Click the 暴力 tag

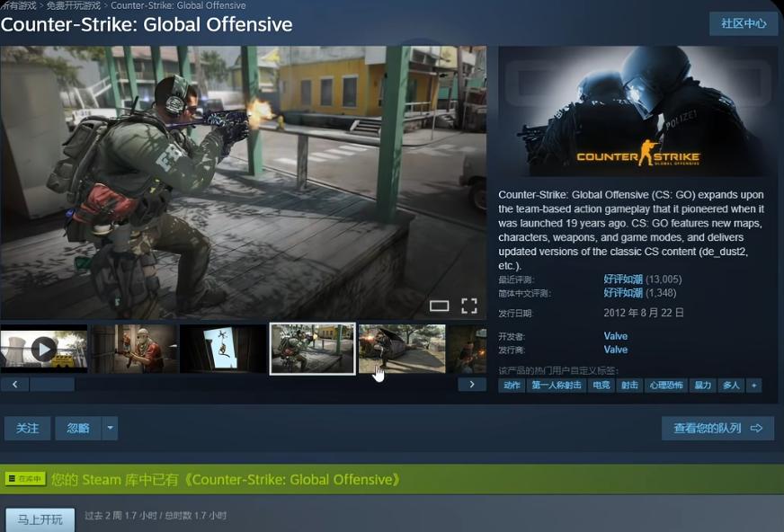point(702,386)
